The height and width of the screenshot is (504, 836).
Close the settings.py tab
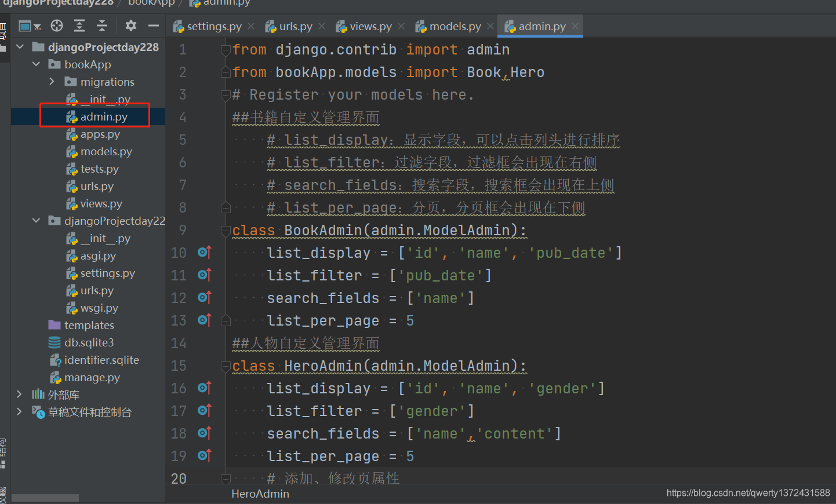tap(251, 26)
